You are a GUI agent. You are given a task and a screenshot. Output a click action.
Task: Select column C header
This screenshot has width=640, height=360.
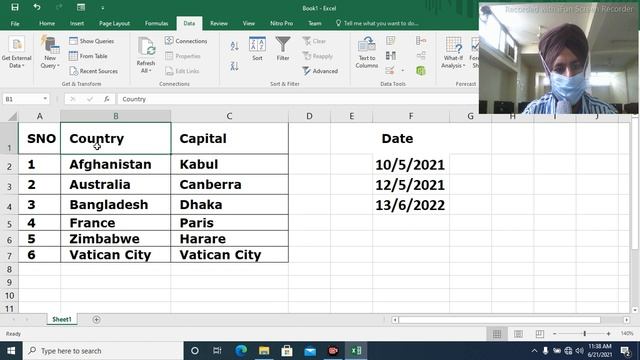pyautogui.click(x=229, y=116)
